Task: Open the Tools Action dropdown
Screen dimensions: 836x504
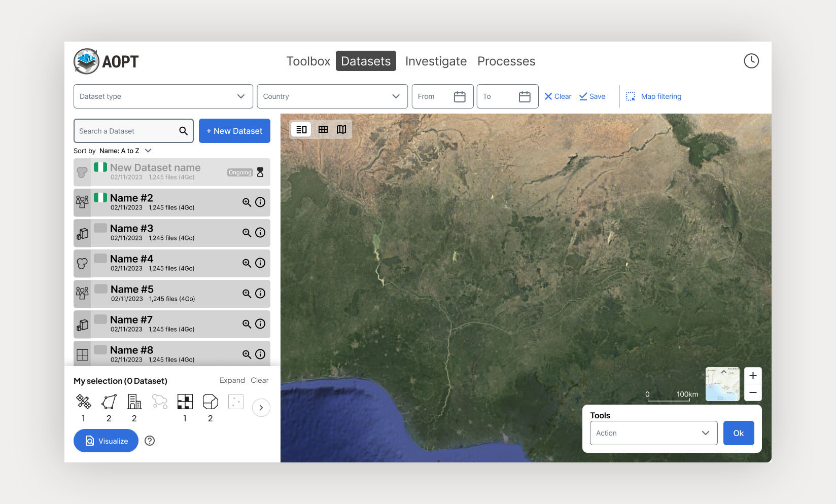Action: click(653, 433)
